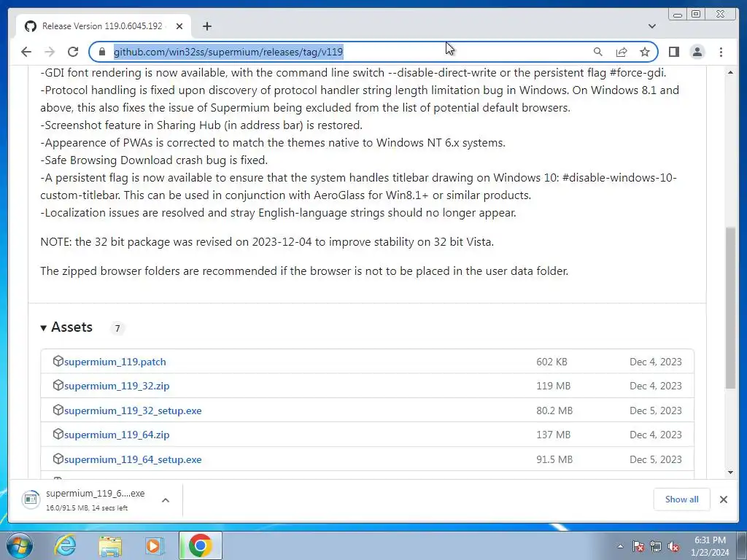This screenshot has width=747, height=560.
Task: Download supermium_119_64.zip
Action: 117,435
